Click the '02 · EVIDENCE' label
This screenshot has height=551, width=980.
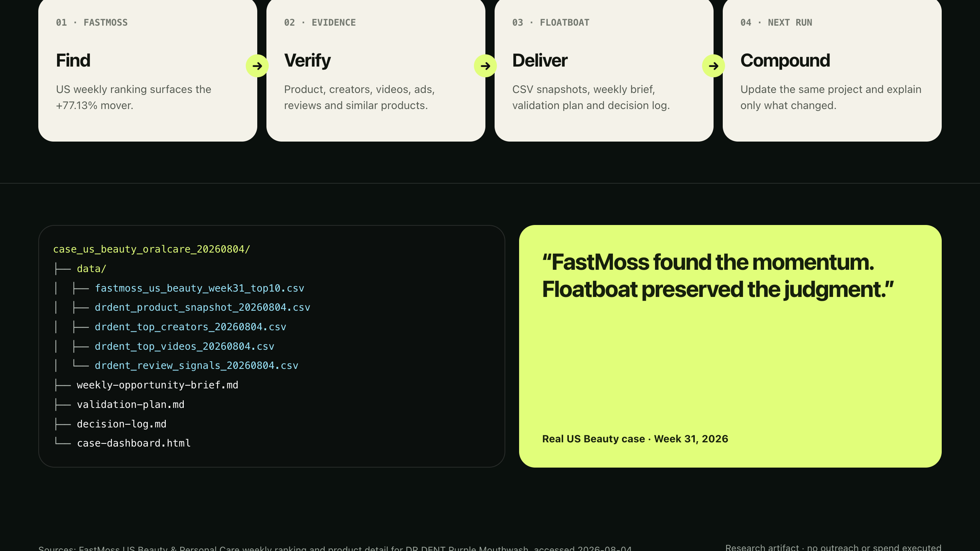point(320,23)
